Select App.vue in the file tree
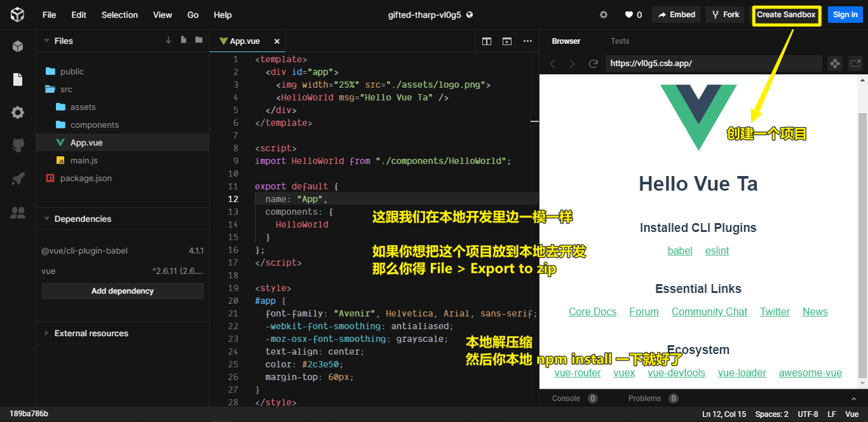 (x=123, y=142)
